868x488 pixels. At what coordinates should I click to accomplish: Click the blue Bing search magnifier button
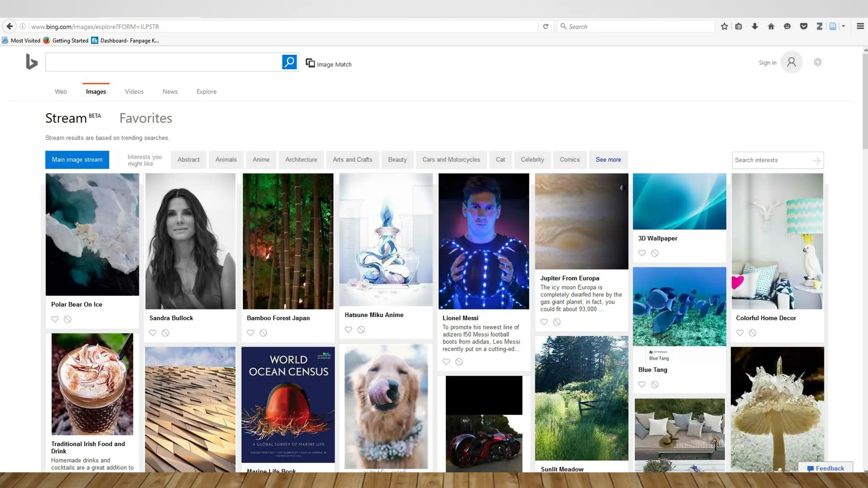pos(289,62)
